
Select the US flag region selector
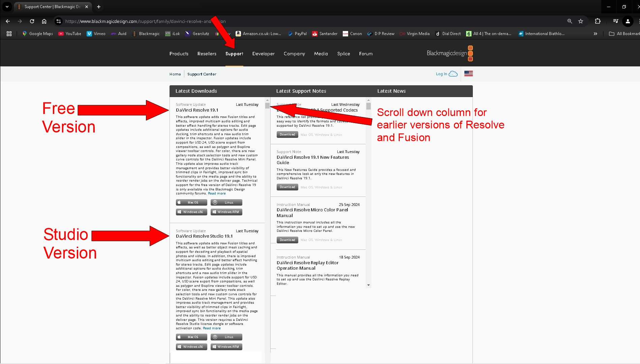[x=468, y=73]
